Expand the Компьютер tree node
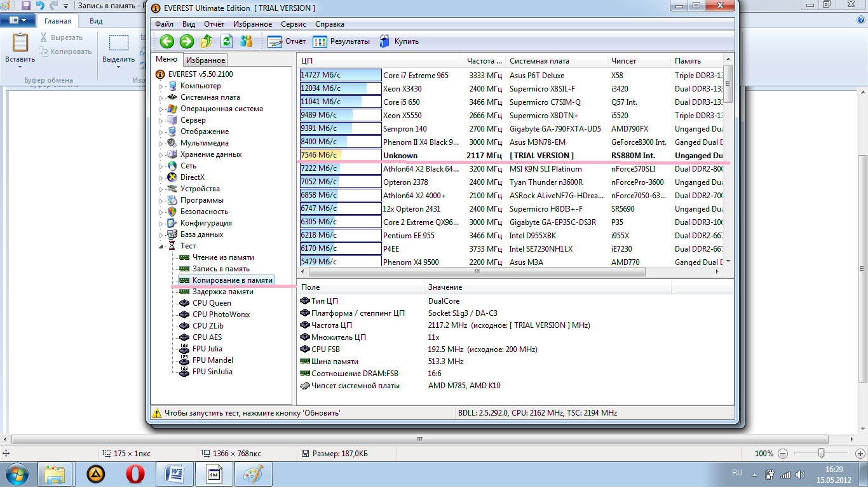Screen dimensions: 868x488 [x=161, y=86]
